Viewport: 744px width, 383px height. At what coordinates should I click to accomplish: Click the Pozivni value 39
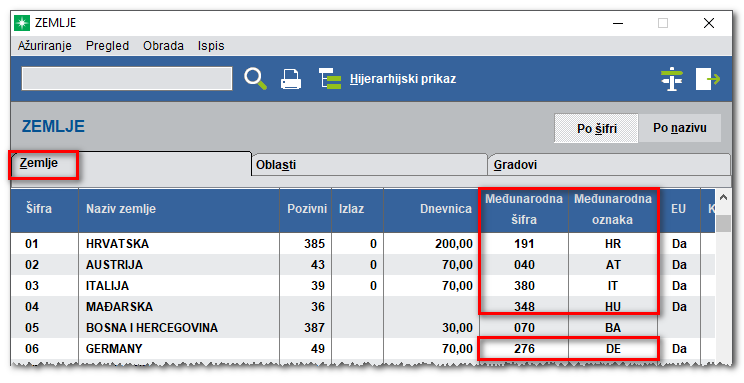[318, 286]
